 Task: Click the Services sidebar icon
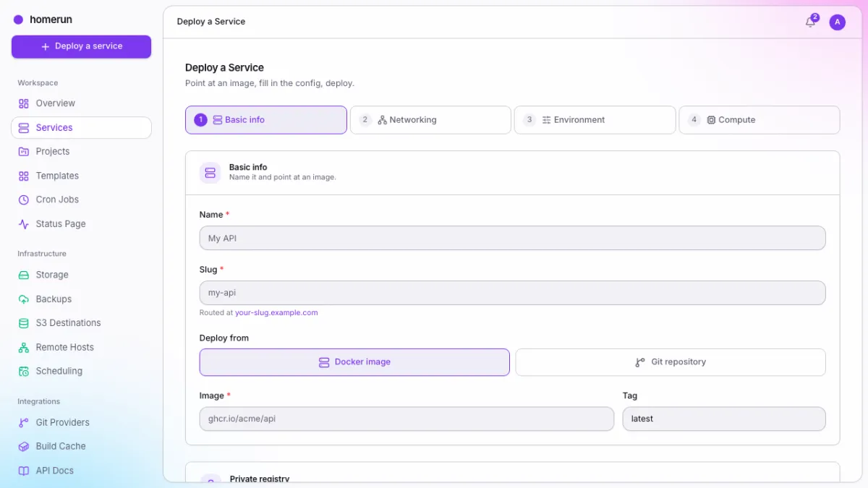pyautogui.click(x=24, y=128)
